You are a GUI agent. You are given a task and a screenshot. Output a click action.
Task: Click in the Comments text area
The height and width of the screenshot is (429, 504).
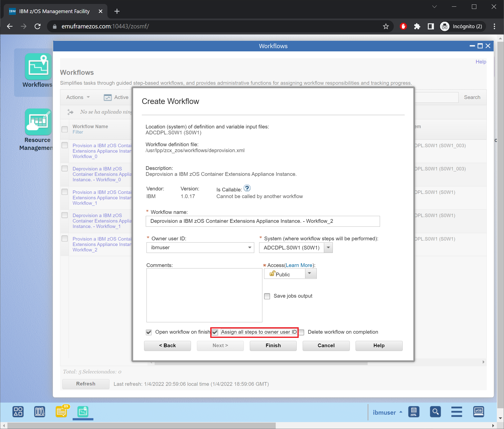pyautogui.click(x=204, y=295)
